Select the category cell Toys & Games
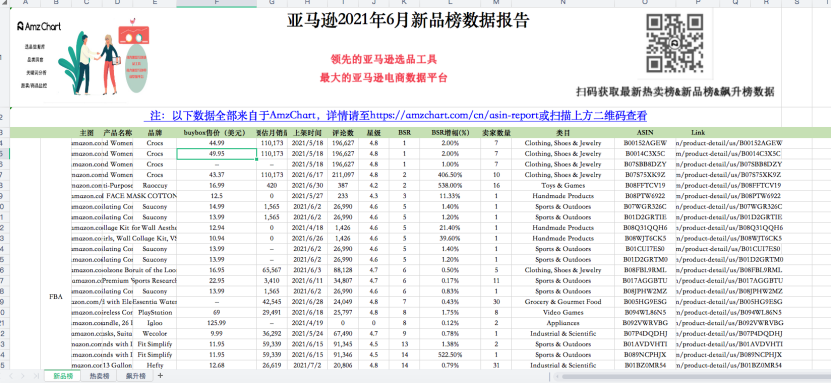831x383 pixels. click(x=563, y=185)
